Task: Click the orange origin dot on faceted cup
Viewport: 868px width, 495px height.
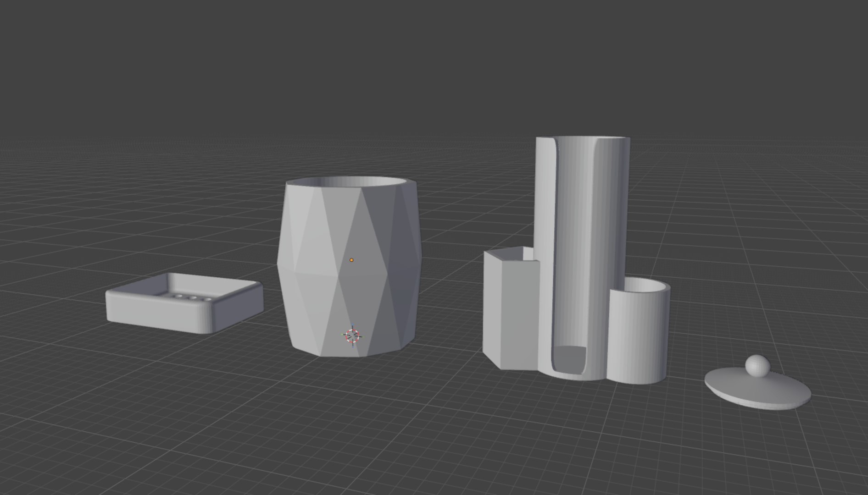Action: tap(351, 260)
